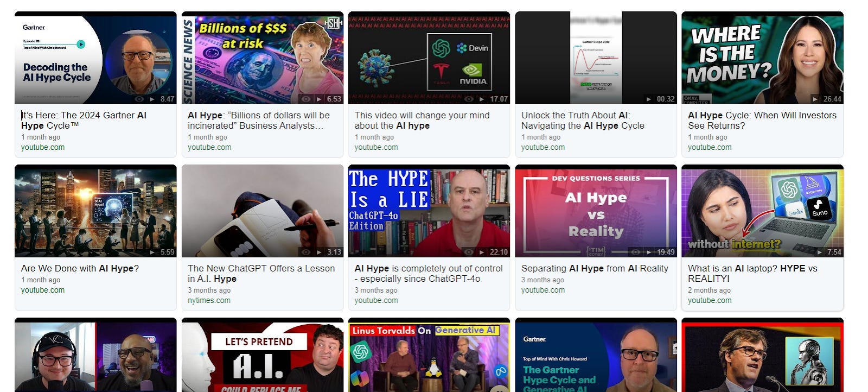
Task: Open 'This video will change your mind about the AI hype'
Action: [x=422, y=121]
